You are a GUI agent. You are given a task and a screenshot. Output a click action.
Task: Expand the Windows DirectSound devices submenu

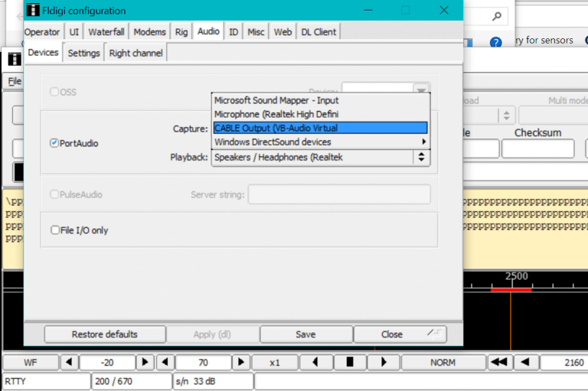click(x=320, y=142)
